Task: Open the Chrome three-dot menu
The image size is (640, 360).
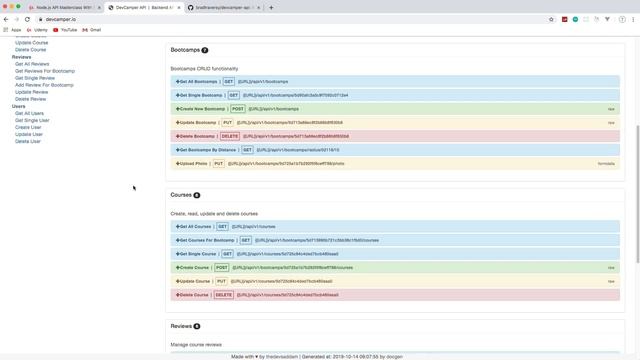Action: point(633,19)
